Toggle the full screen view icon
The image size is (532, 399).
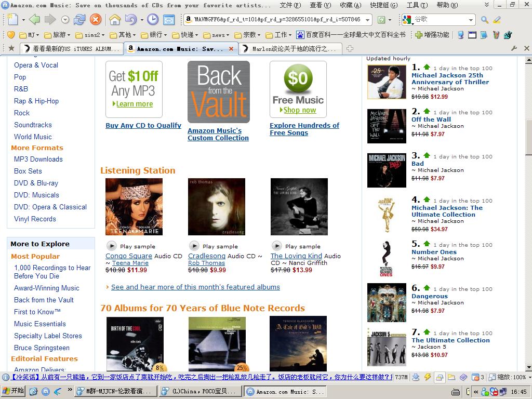[x=169, y=20]
